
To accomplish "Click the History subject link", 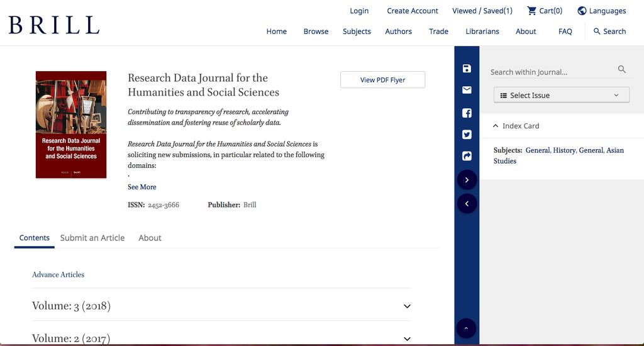I will [564, 150].
